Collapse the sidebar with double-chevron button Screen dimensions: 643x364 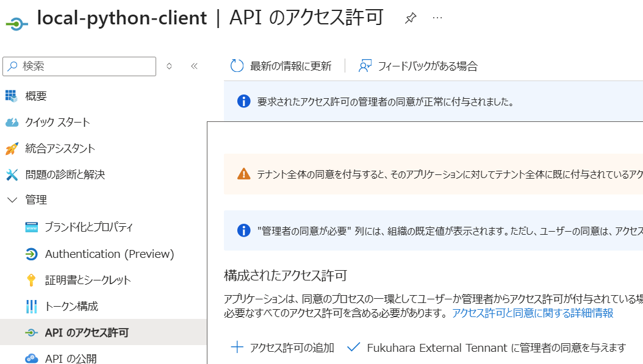[195, 66]
